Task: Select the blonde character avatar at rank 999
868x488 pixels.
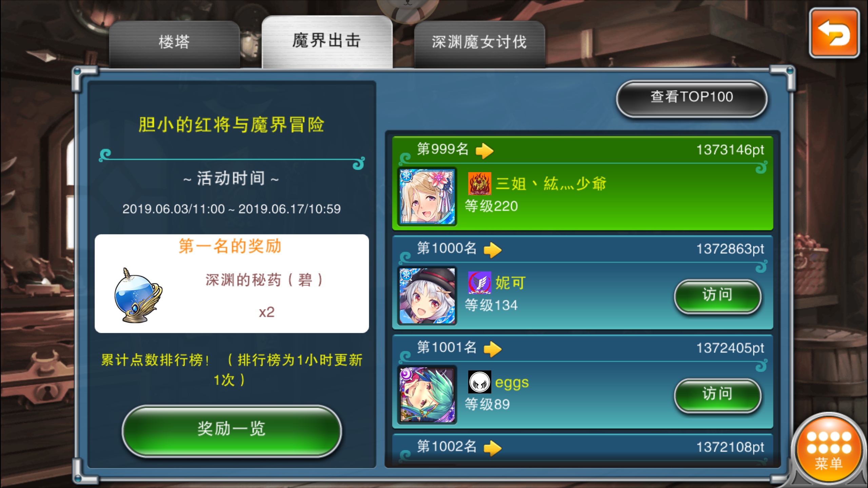Action: pyautogui.click(x=427, y=197)
